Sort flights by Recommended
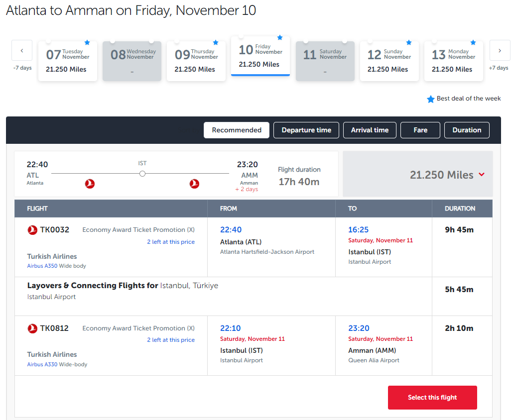Viewport: 513px width, 420px height. click(237, 130)
